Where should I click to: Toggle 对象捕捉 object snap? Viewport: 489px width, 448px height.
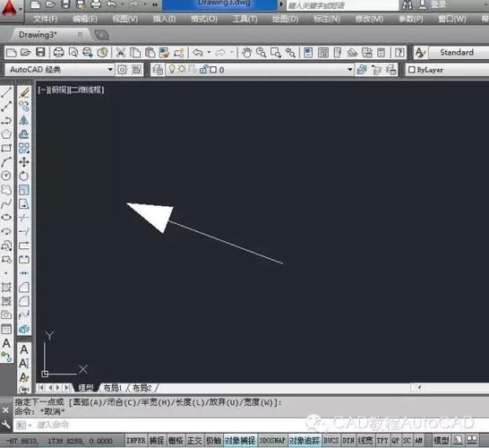coord(240,441)
